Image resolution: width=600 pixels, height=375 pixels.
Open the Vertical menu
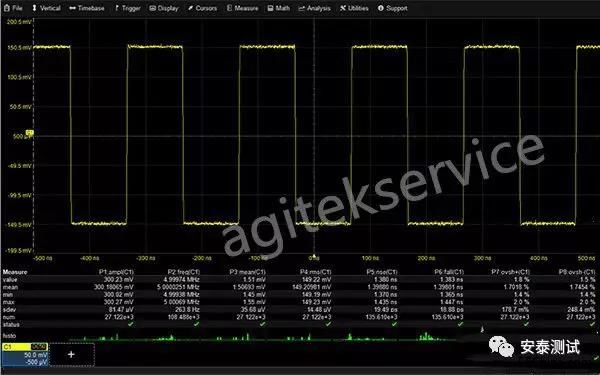46,8
